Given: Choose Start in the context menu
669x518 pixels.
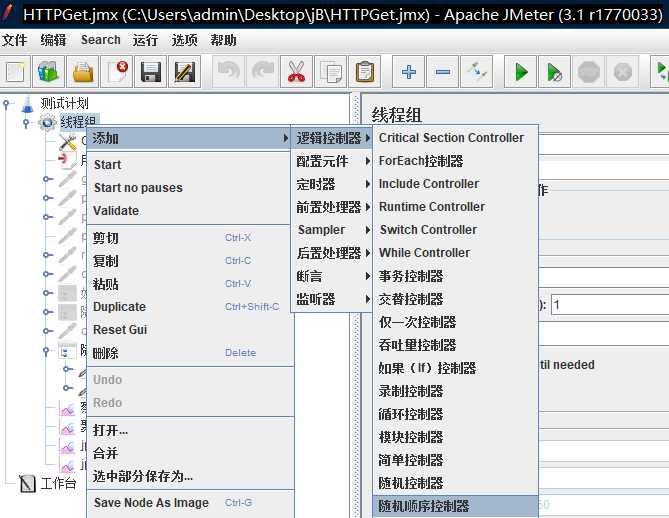Looking at the screenshot, I should pos(190,165).
